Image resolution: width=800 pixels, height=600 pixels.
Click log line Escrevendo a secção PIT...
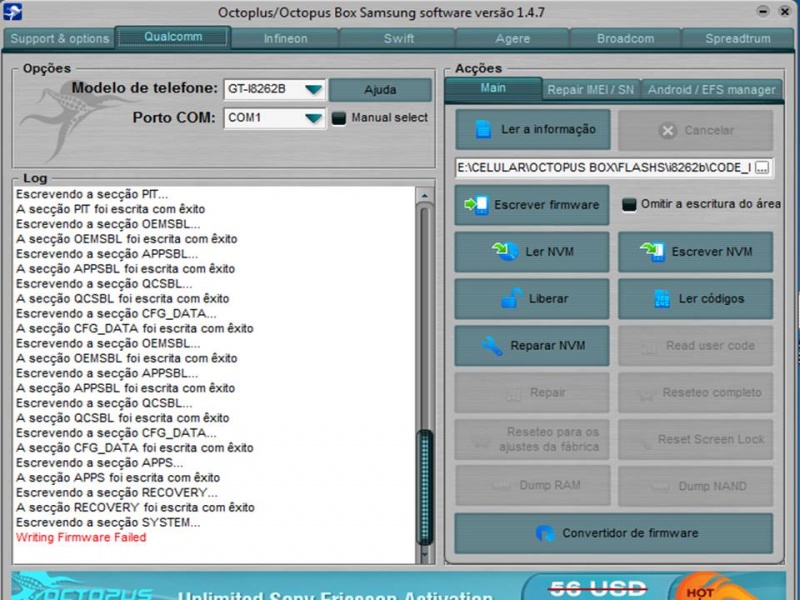pyautogui.click(x=92, y=194)
